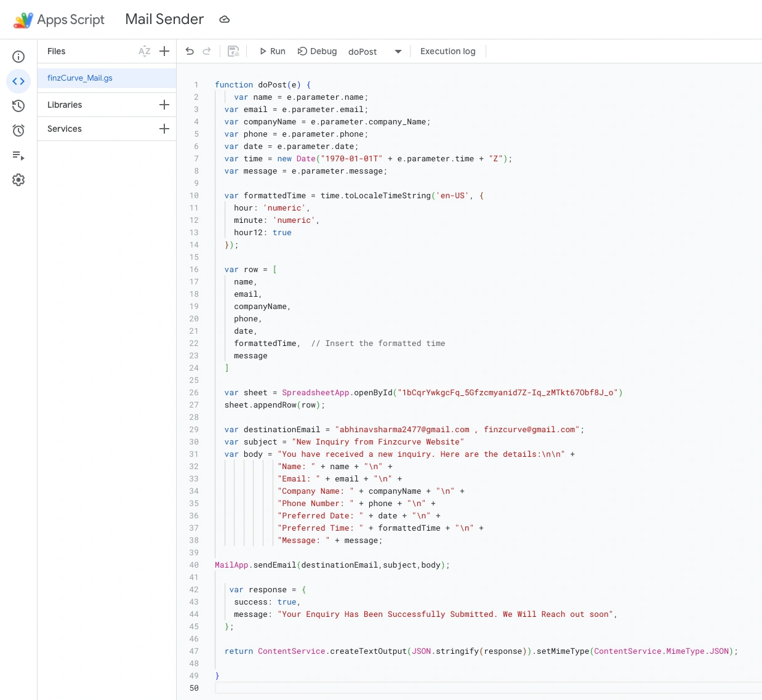762x700 pixels.
Task: Select the Editor sidebar icon
Action: pos(18,81)
